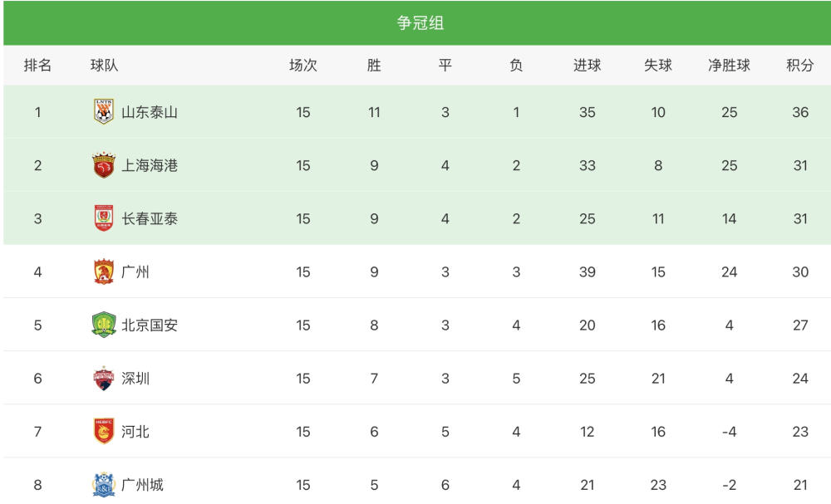Open the 上海海港 team name link
The width and height of the screenshot is (831, 504).
(x=150, y=166)
